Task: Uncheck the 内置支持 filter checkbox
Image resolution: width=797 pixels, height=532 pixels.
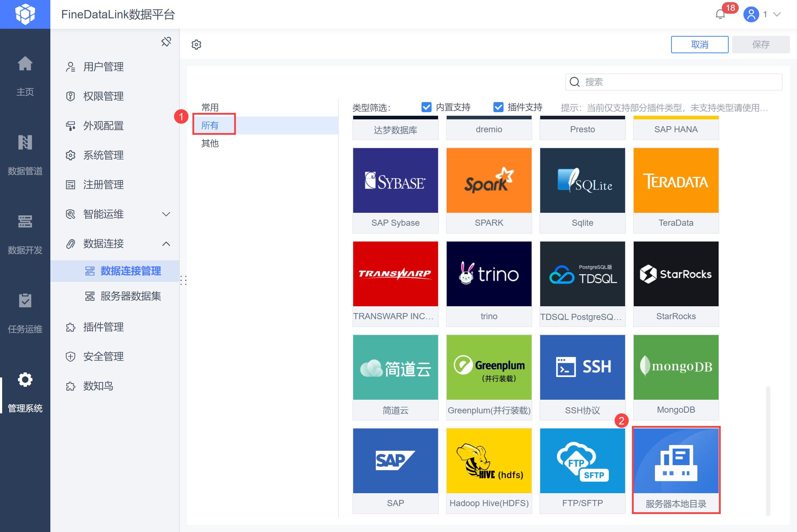Action: 427,107
